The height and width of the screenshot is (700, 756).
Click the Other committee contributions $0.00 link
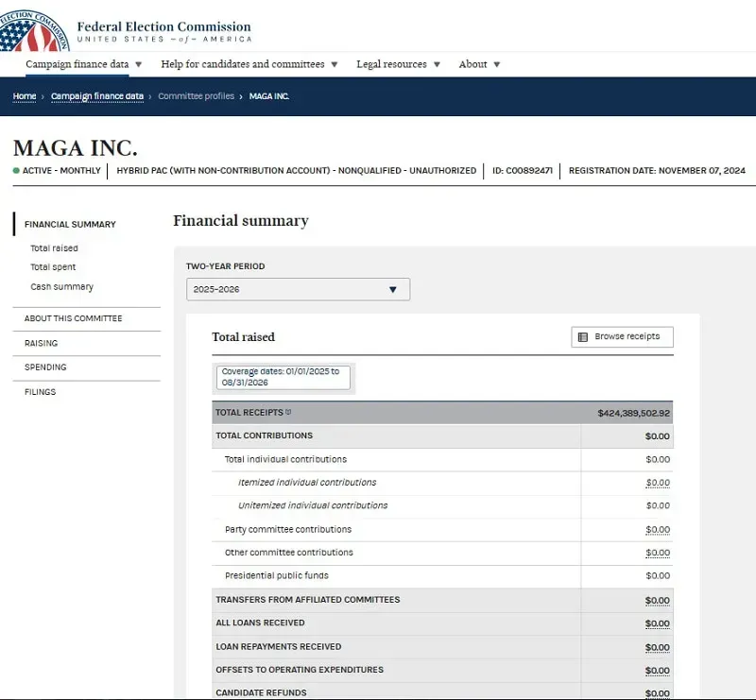(x=658, y=553)
